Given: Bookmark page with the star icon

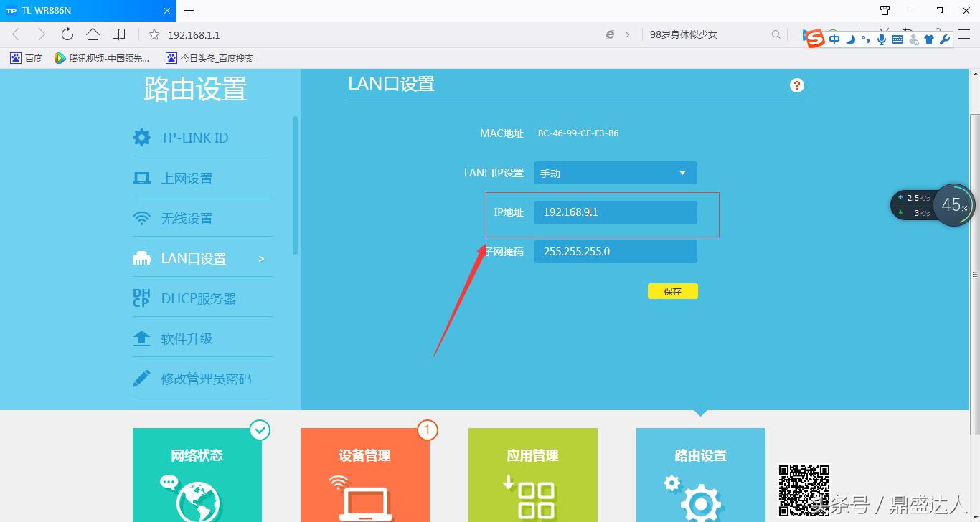Looking at the screenshot, I should 154,34.
